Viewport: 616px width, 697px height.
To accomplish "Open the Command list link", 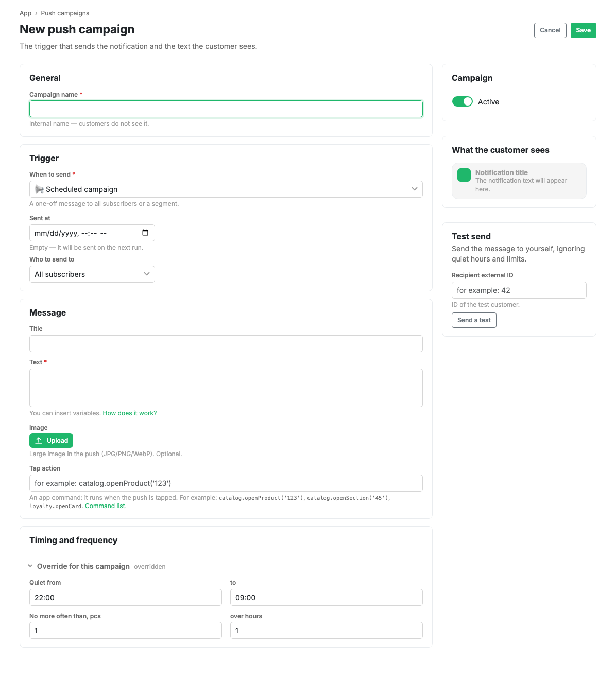I will 105,506.
